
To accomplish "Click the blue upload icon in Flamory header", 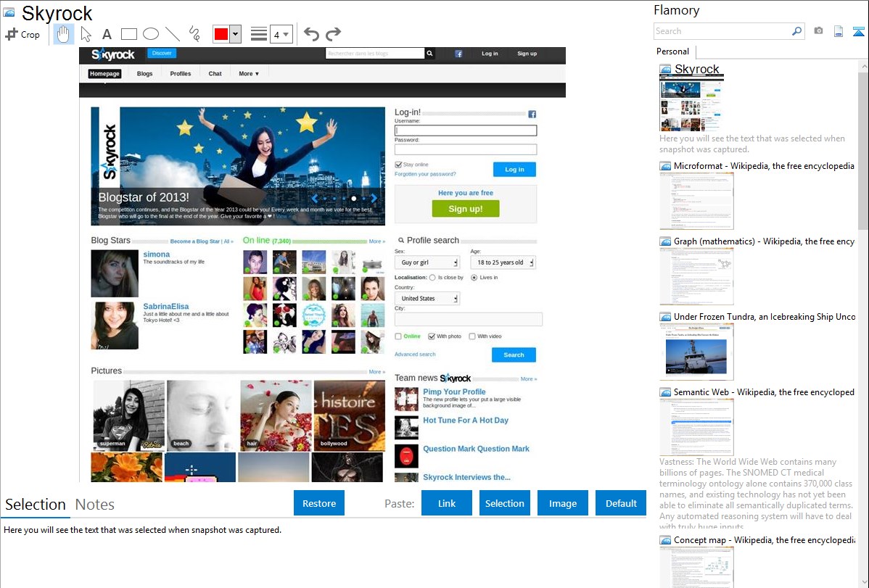I will (858, 31).
